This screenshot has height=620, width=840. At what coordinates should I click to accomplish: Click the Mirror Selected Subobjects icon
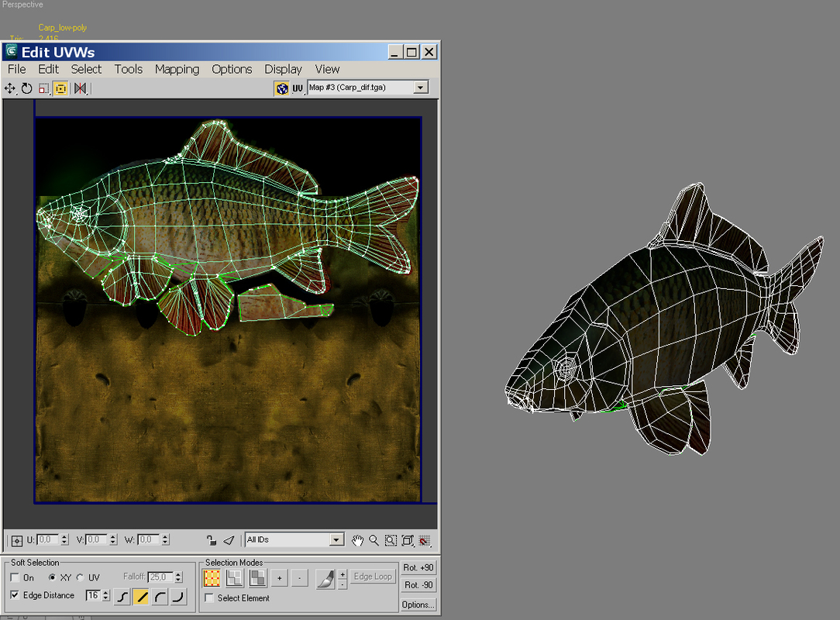click(x=78, y=88)
